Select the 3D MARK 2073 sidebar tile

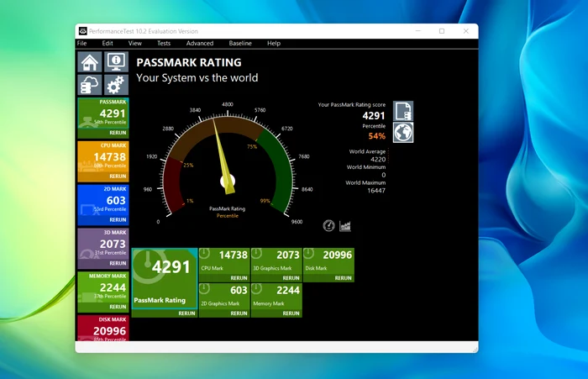coord(103,245)
